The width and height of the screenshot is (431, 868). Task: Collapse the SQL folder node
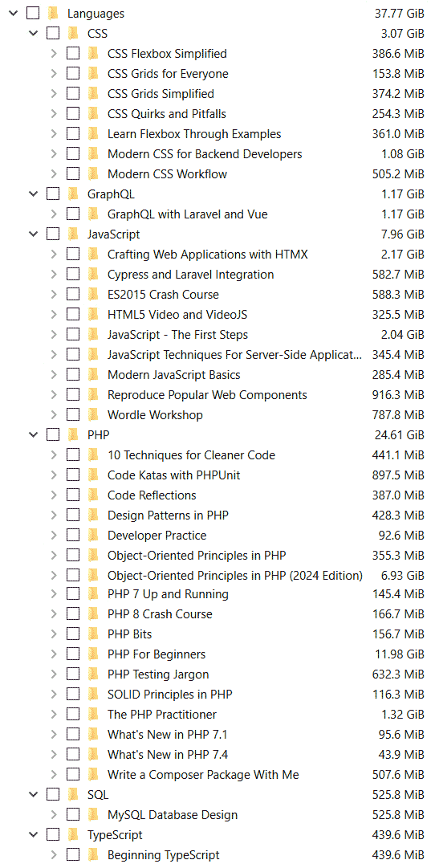[33, 795]
